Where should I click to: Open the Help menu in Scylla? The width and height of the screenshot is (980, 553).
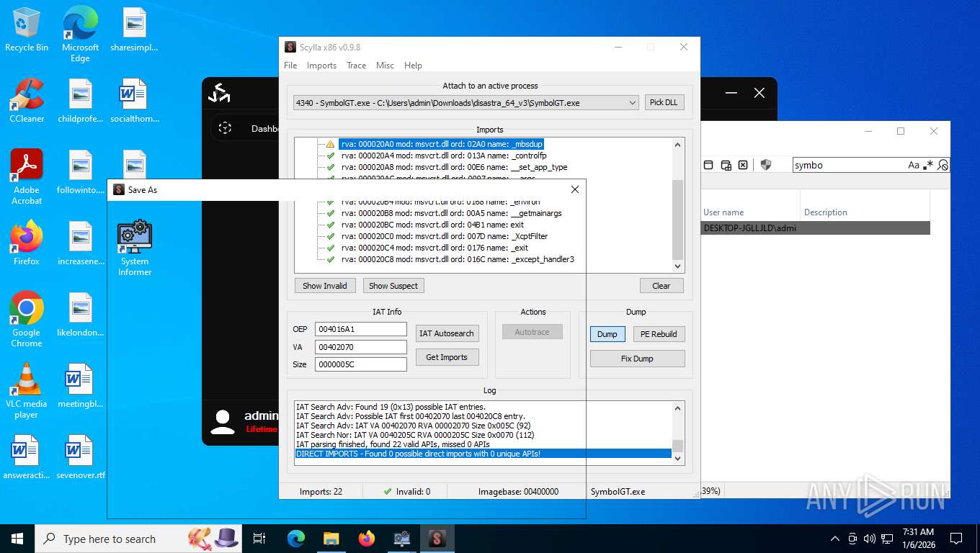413,66
